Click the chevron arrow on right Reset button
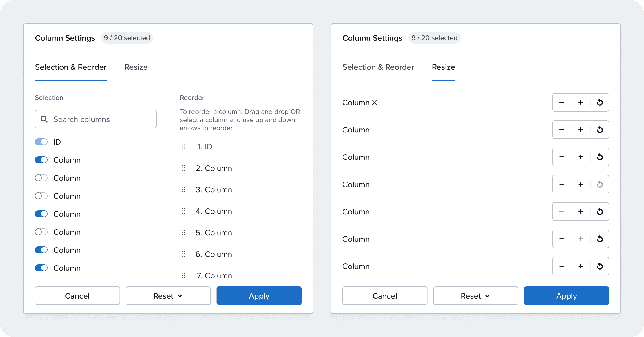 pos(487,296)
